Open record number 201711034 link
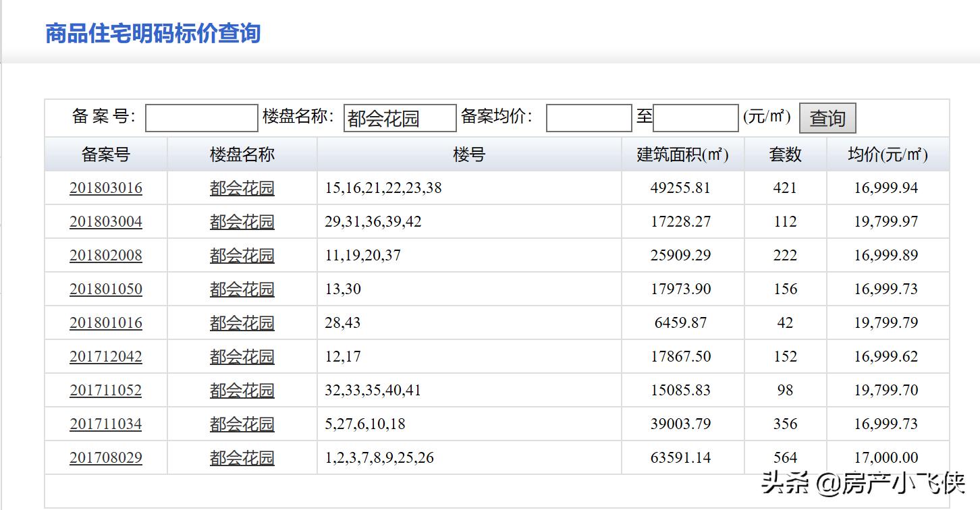The height and width of the screenshot is (510, 980). pos(106,424)
